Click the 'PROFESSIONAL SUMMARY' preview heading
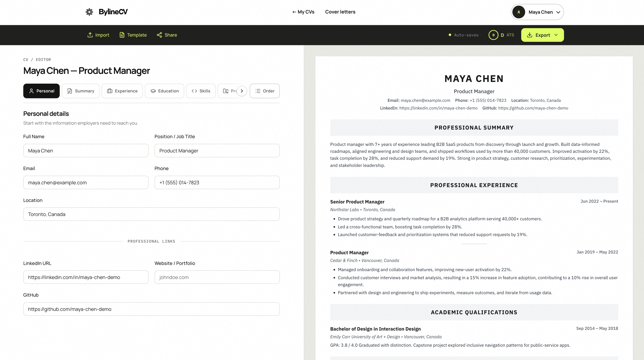 [474, 127]
